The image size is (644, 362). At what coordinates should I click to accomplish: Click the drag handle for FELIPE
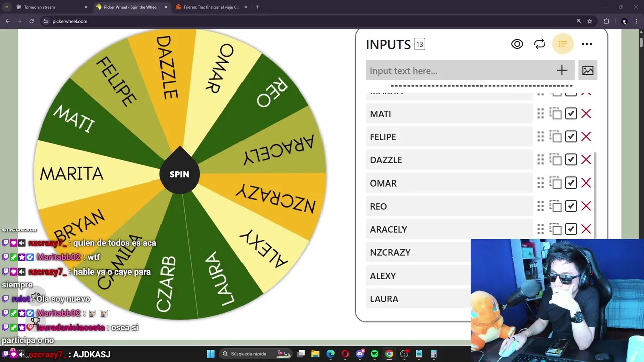tap(540, 137)
